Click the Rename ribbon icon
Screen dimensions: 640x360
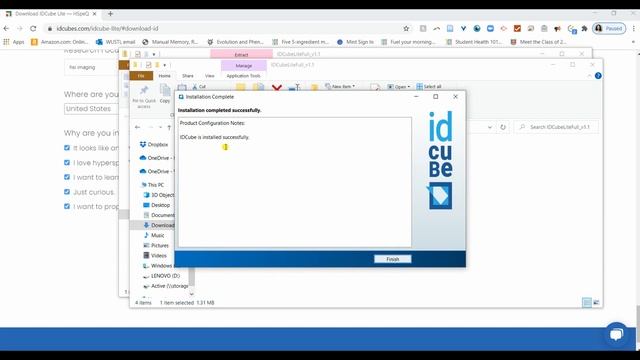click(x=294, y=87)
